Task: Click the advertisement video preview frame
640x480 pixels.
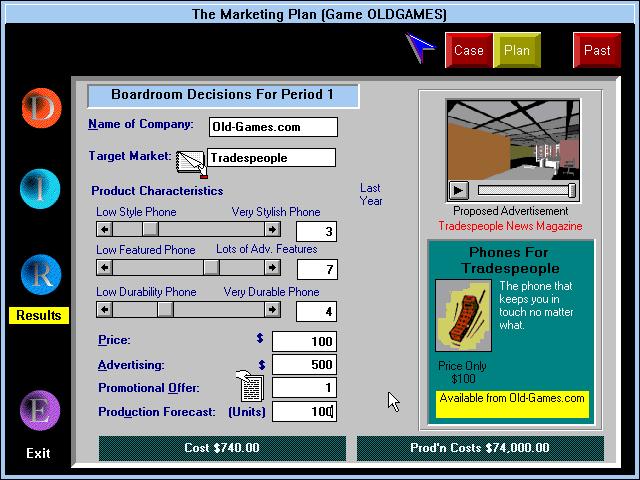Action: pyautogui.click(x=513, y=140)
